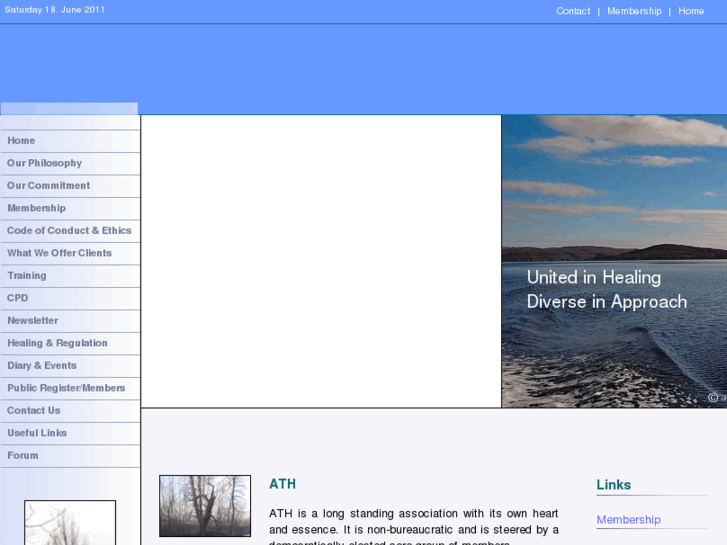Click the snowy tree thumbnail in sidebar

pyautogui.click(x=70, y=523)
